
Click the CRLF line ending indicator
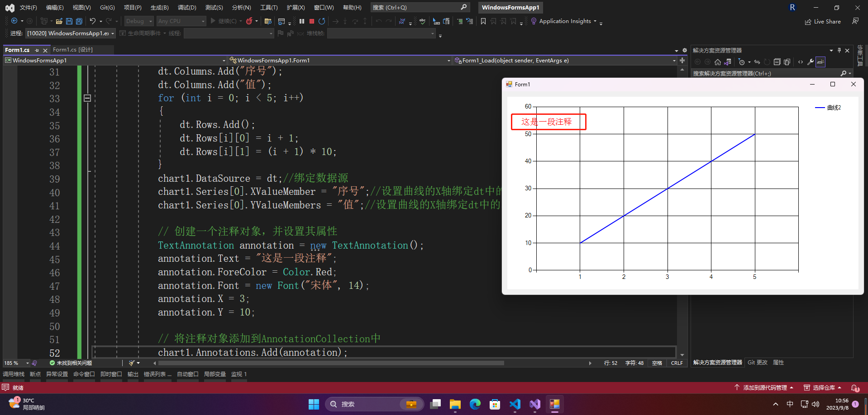click(x=677, y=363)
